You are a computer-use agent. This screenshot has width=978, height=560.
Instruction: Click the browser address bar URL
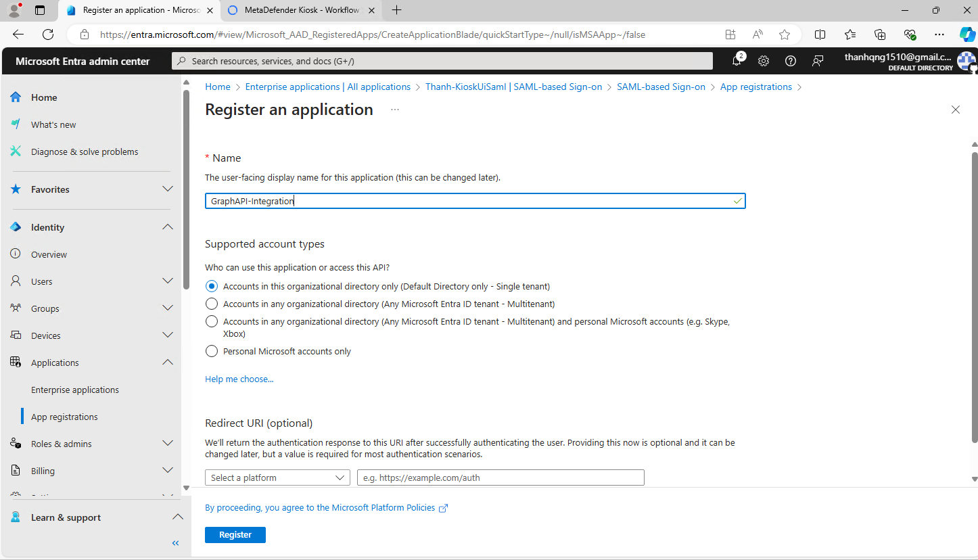tap(373, 34)
